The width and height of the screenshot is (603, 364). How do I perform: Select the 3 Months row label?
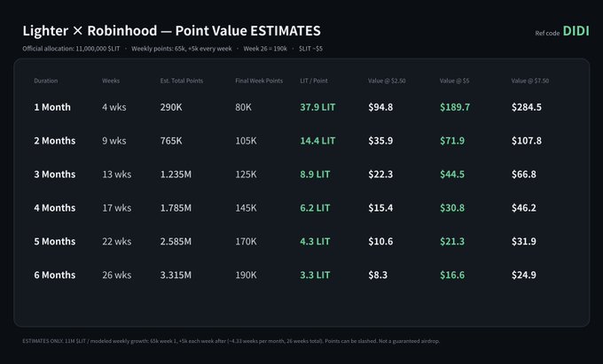tap(55, 174)
